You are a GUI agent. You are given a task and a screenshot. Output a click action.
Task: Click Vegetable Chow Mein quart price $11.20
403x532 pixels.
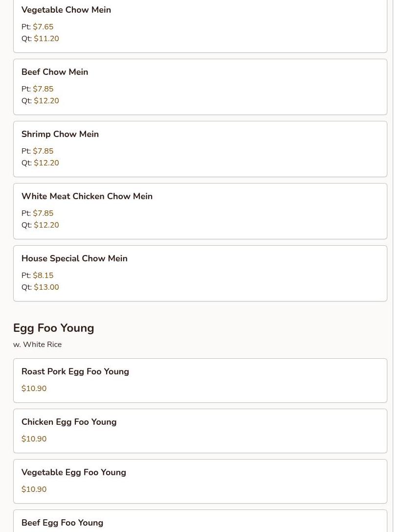point(46,39)
